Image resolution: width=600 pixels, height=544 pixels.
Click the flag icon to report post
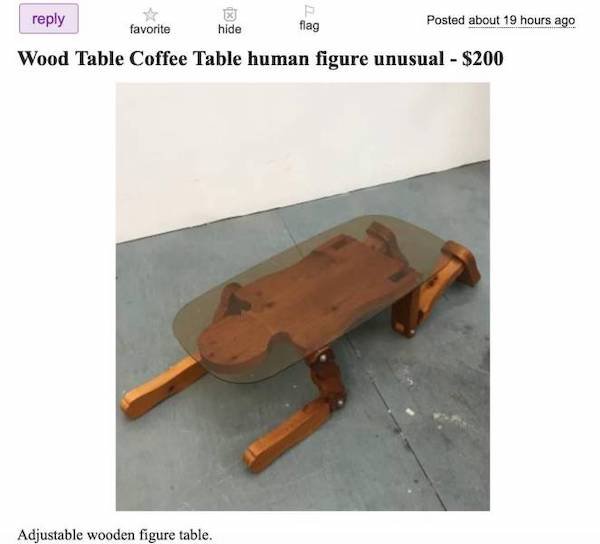[309, 11]
